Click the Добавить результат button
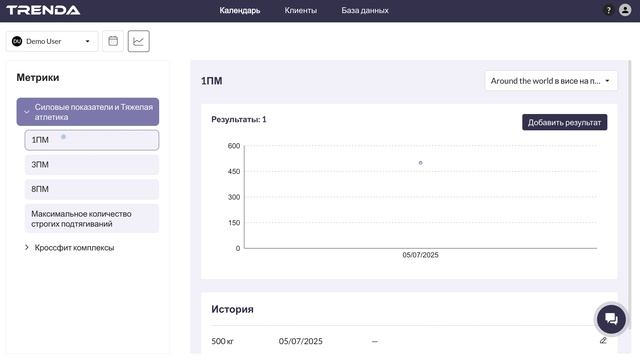Screen dimensions: 640x360 [564, 122]
